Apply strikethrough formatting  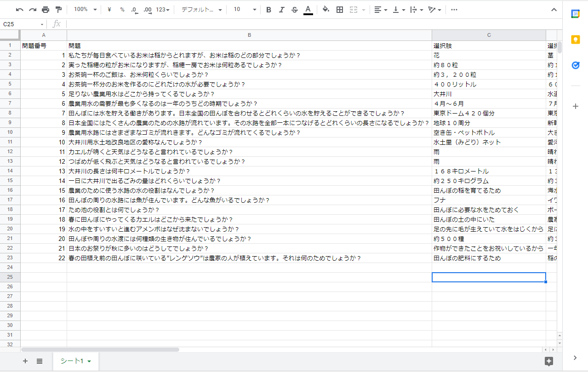coord(294,9)
